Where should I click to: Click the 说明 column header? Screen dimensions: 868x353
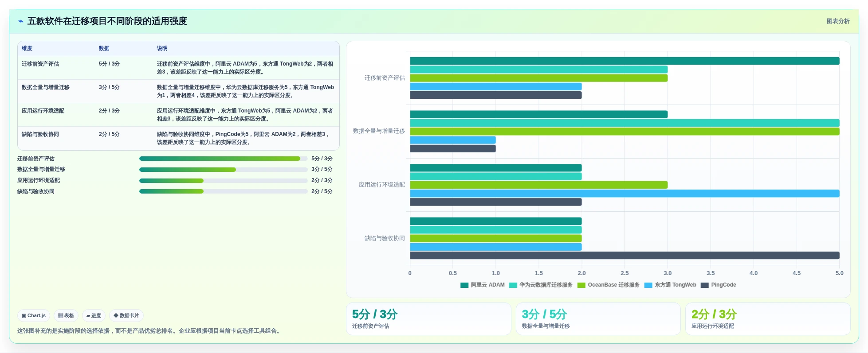(x=162, y=48)
